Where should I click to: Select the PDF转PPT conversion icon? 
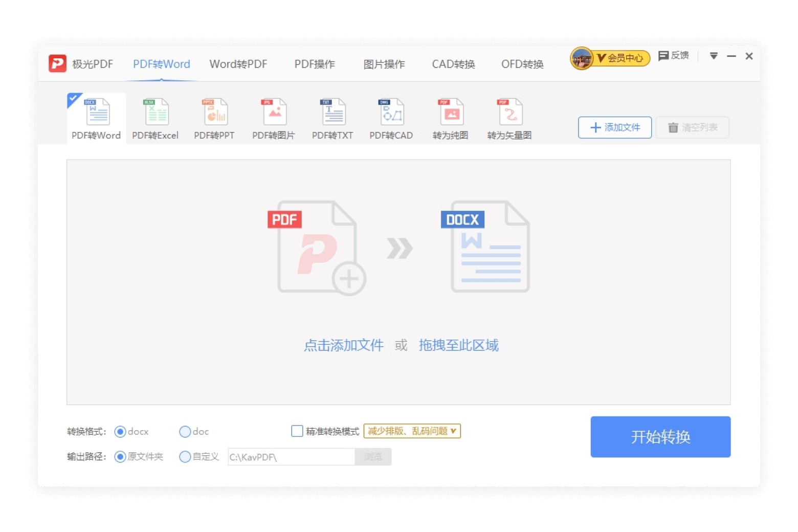pyautogui.click(x=215, y=113)
